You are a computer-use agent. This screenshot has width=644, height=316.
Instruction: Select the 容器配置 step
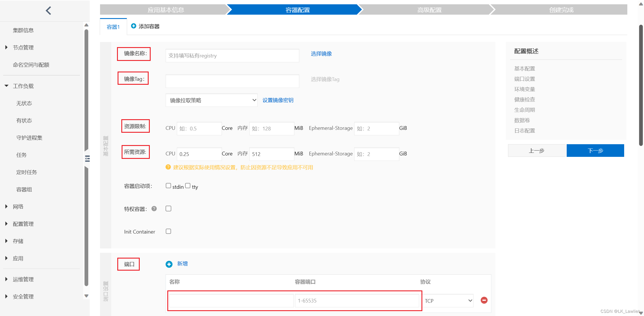tap(298, 10)
